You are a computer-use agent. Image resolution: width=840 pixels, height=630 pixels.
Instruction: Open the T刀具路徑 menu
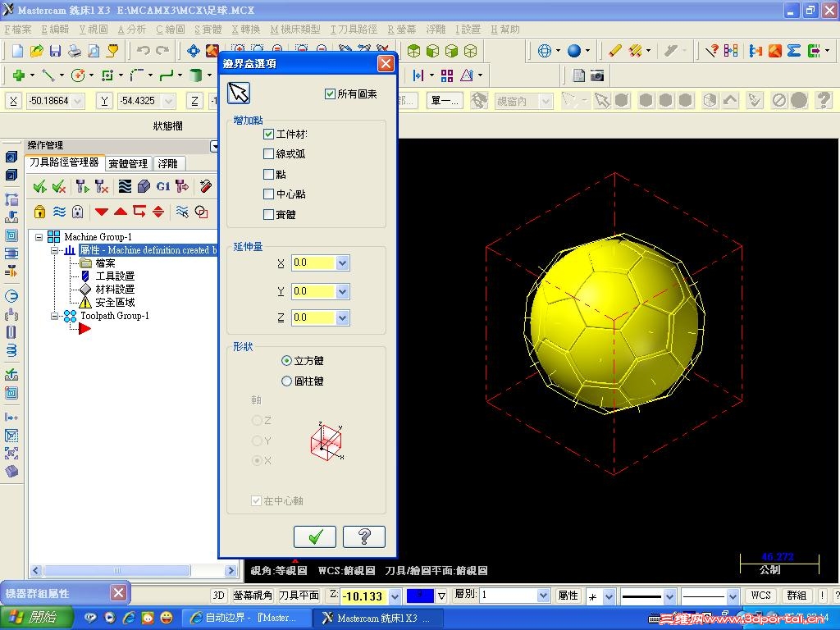(354, 30)
